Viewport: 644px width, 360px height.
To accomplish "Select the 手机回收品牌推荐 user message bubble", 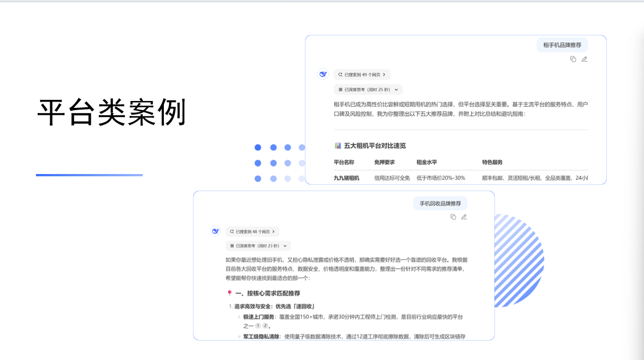I will [440, 203].
